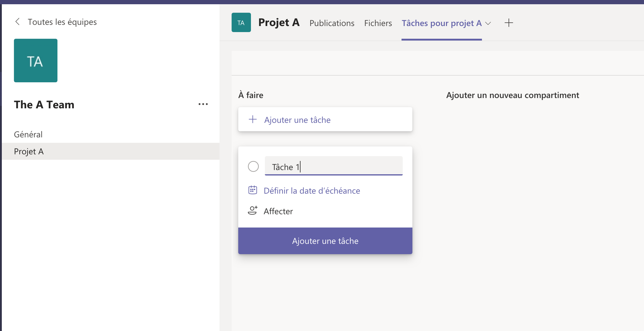
Task: Open The A Team large avatar tile
Action: [x=36, y=61]
